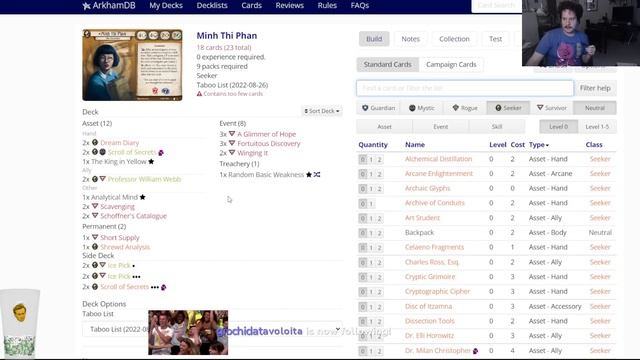Open the Alchemical Distillation card link

pyautogui.click(x=438, y=159)
